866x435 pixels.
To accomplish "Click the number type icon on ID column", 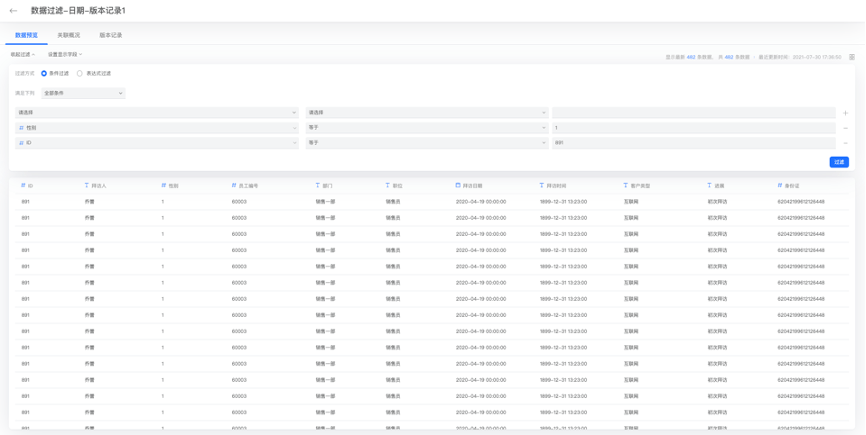I will point(23,185).
